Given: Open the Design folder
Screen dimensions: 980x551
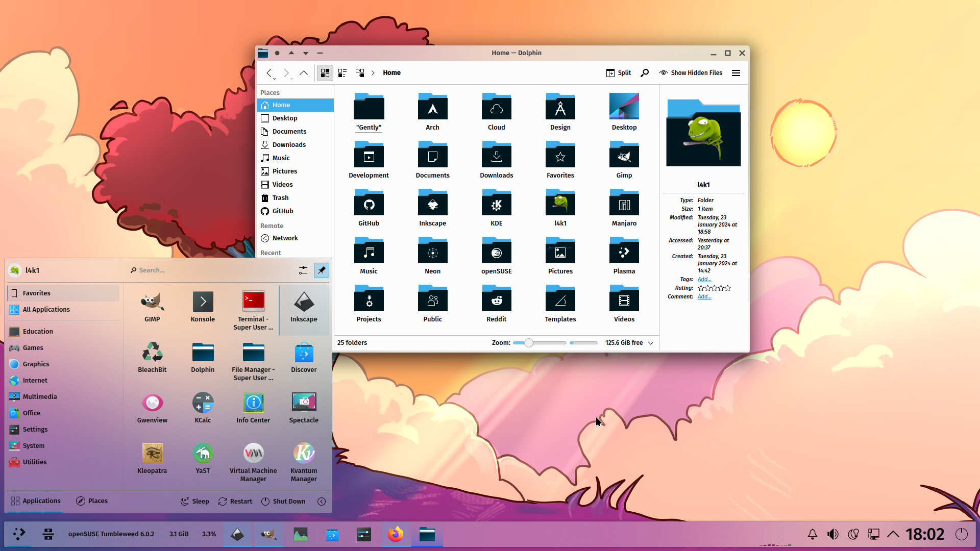Looking at the screenshot, I should 560,112.
